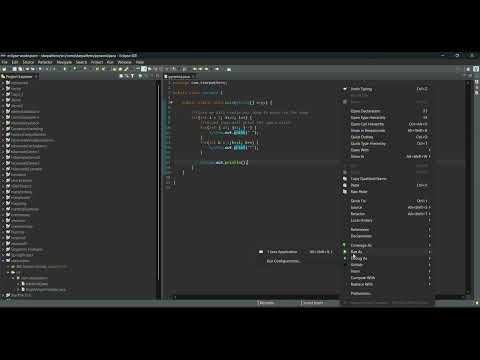
Task: Open the Window menu
Action: point(124,62)
